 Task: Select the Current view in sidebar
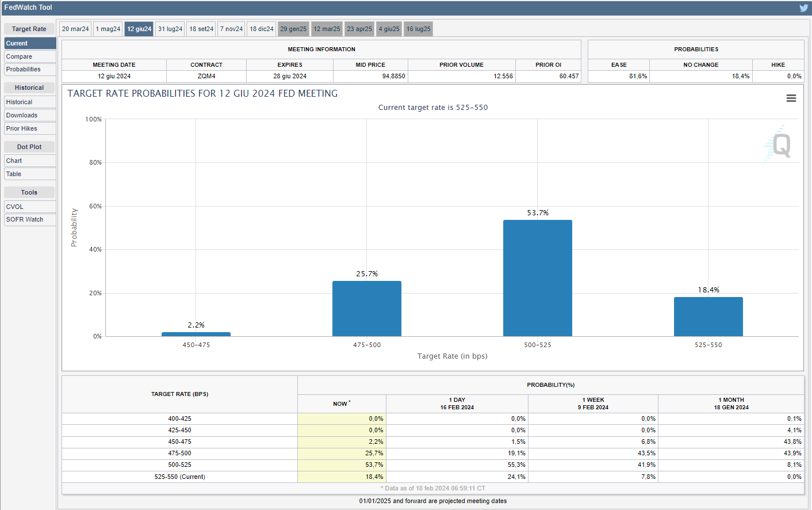(30, 43)
